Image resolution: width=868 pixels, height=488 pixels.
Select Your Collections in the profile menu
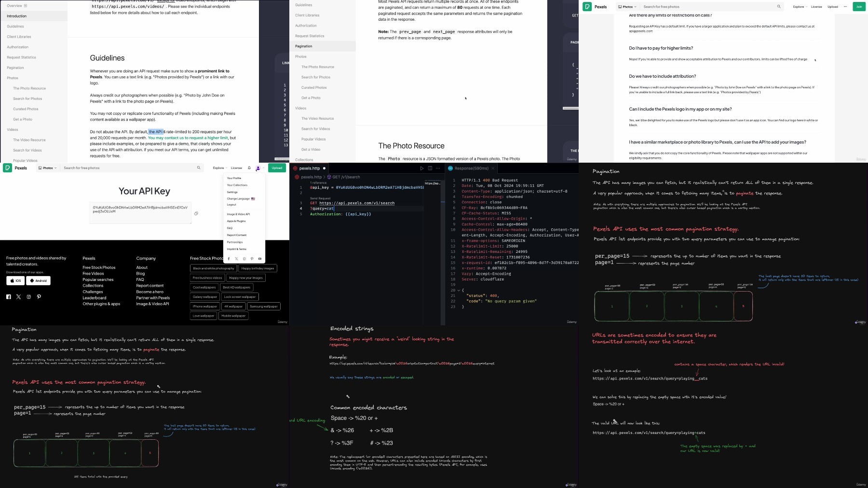click(237, 185)
